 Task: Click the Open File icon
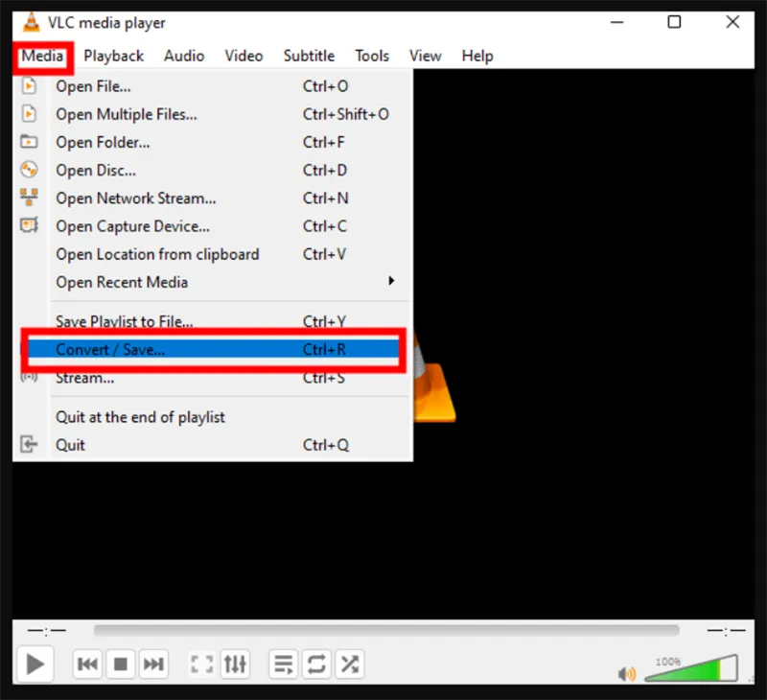(29, 86)
